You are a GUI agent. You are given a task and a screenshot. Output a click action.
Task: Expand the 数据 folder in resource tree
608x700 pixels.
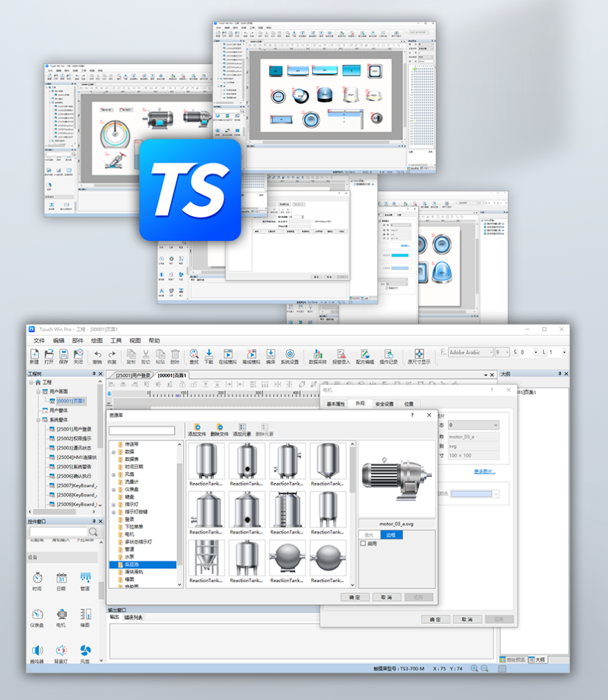click(113, 452)
